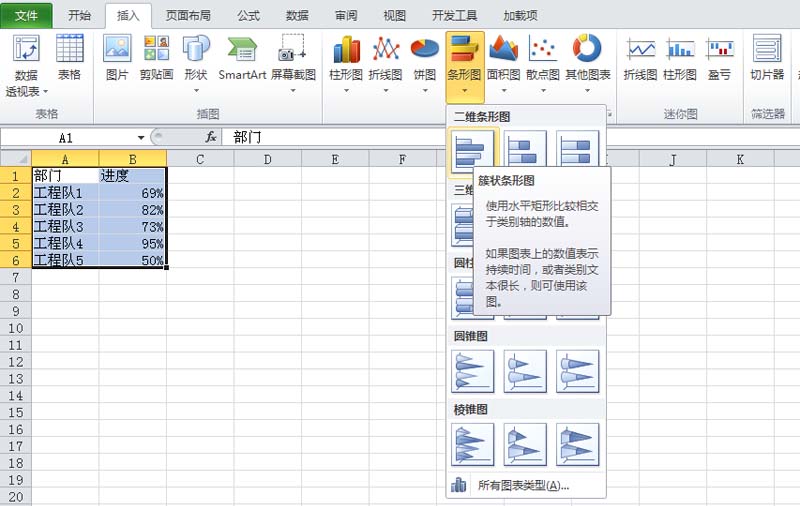The height and width of the screenshot is (506, 800).
Task: Switch to the 公式 formulas tab
Action: [248, 16]
